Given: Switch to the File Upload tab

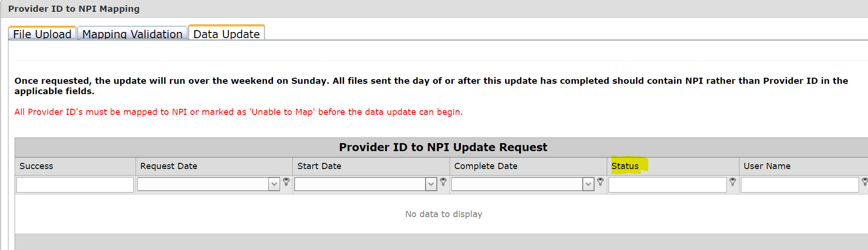Looking at the screenshot, I should tap(42, 34).
